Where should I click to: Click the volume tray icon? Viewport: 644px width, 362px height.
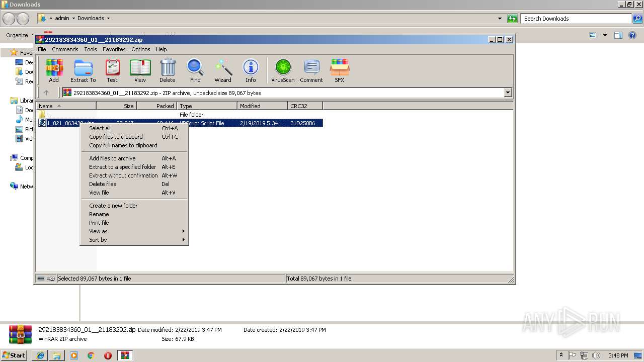pos(596,355)
